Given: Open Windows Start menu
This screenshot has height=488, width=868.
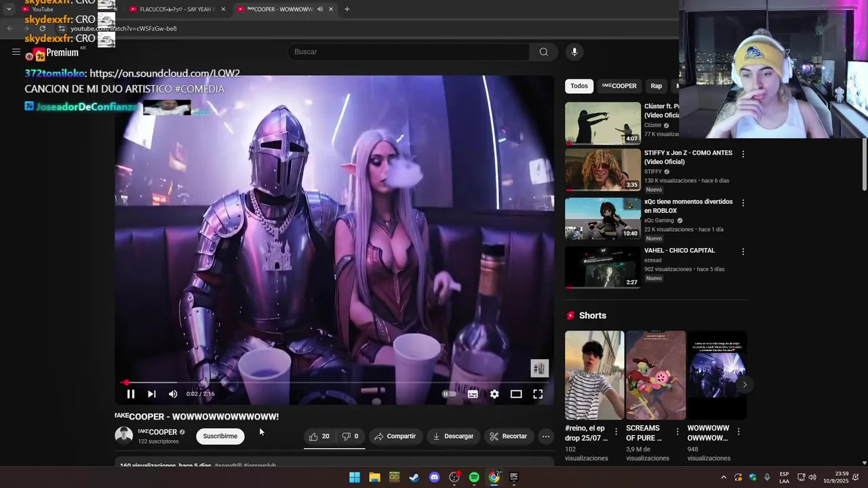Looking at the screenshot, I should (355, 477).
